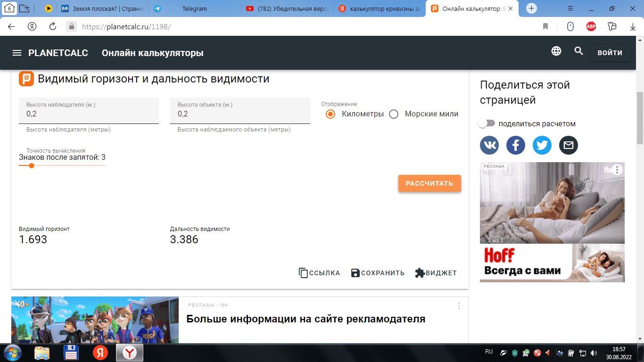Screen dimensions: 644x362
Task: Click the Видимый горизонт result 1.693
Action: (33, 239)
